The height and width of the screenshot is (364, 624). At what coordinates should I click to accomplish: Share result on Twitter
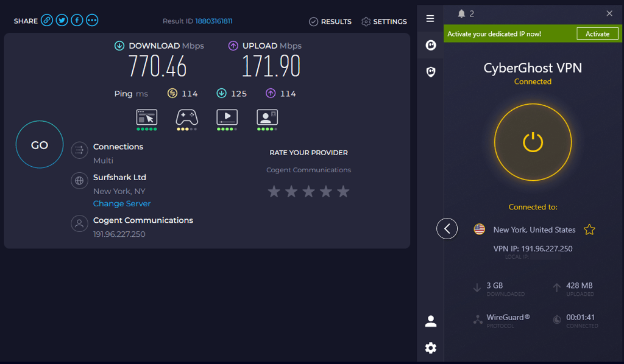62,20
